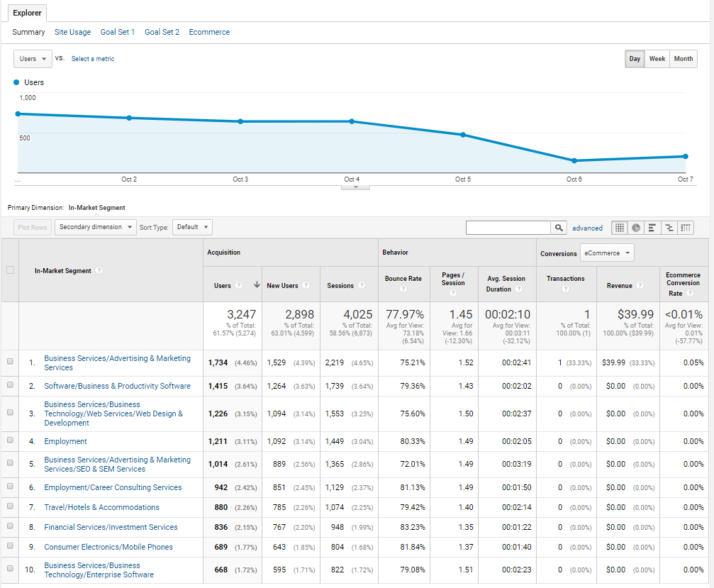Switch to the pie chart (percentage) view
Viewport: 714px width, 588px height.
(x=636, y=228)
